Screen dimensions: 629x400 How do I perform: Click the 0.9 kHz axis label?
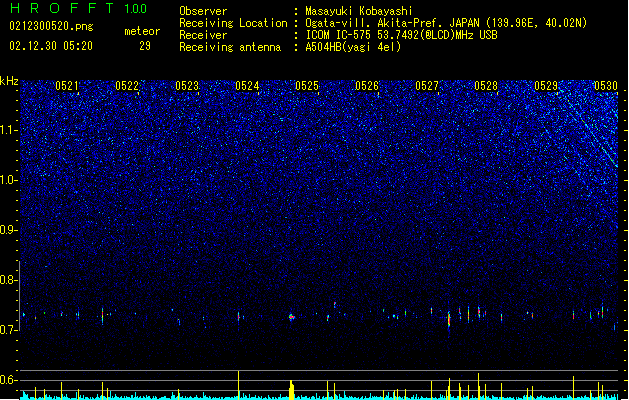(9, 230)
